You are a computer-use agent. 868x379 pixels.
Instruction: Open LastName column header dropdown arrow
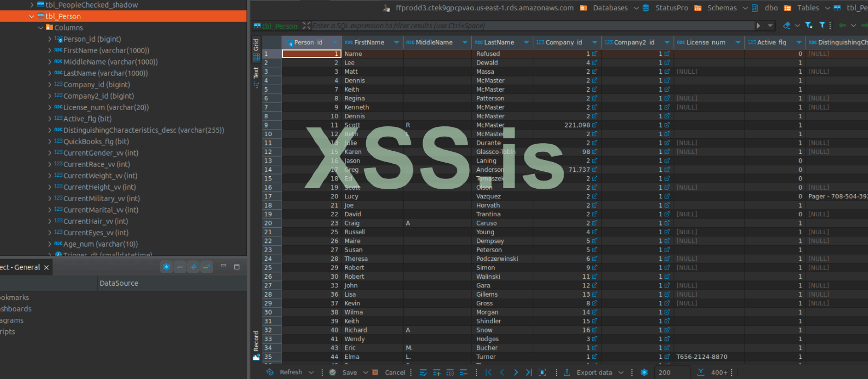coord(526,42)
